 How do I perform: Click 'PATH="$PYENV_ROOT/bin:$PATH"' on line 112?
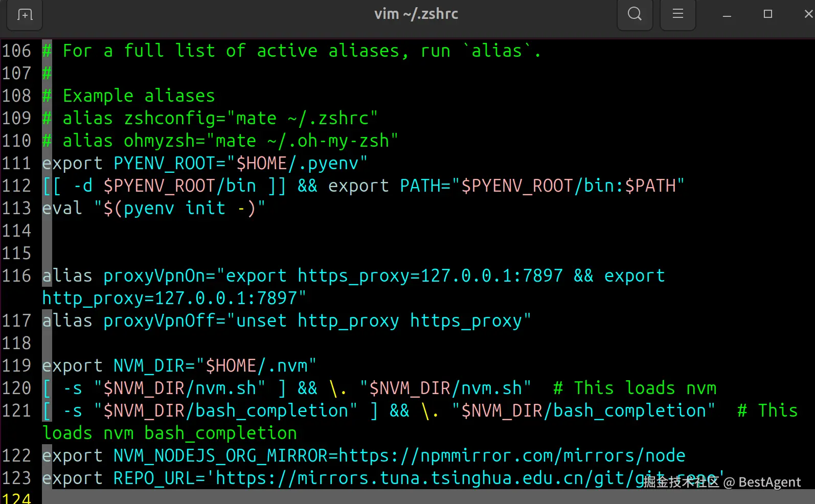point(542,186)
